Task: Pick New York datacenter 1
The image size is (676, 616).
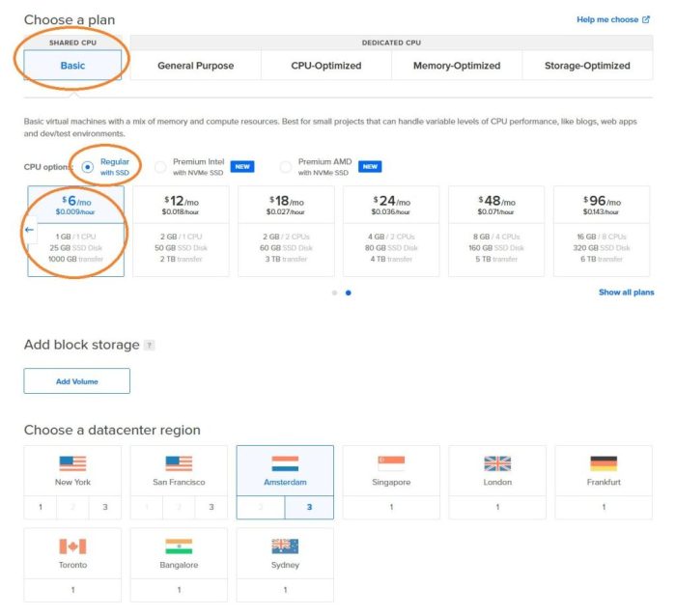Action: click(41, 507)
